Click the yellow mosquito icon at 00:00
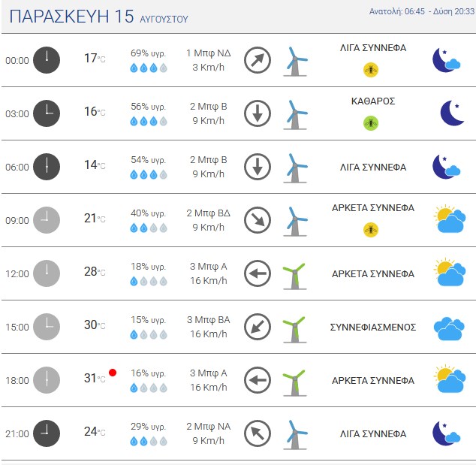The height and width of the screenshot is (465, 476). point(371,70)
